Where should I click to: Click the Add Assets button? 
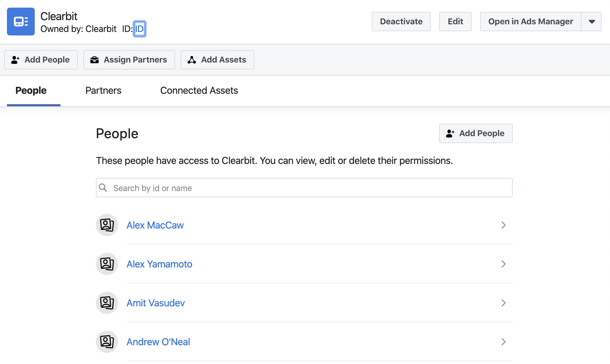pos(217,60)
